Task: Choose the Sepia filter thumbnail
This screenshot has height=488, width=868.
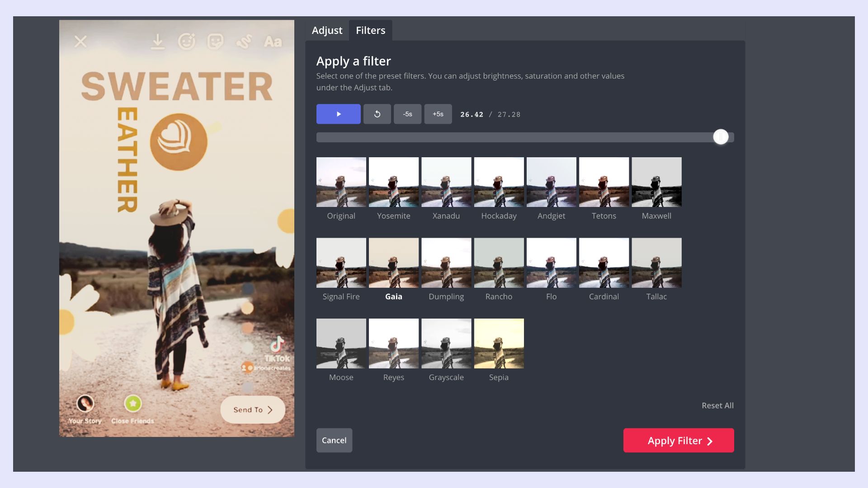Action: [499, 343]
